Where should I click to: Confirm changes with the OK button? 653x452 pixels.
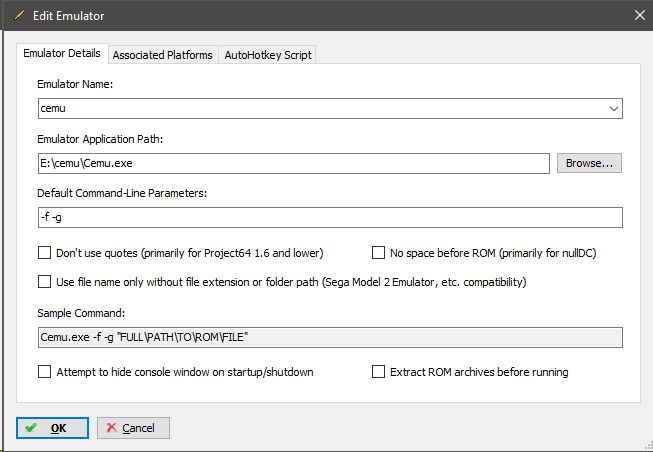coord(52,428)
